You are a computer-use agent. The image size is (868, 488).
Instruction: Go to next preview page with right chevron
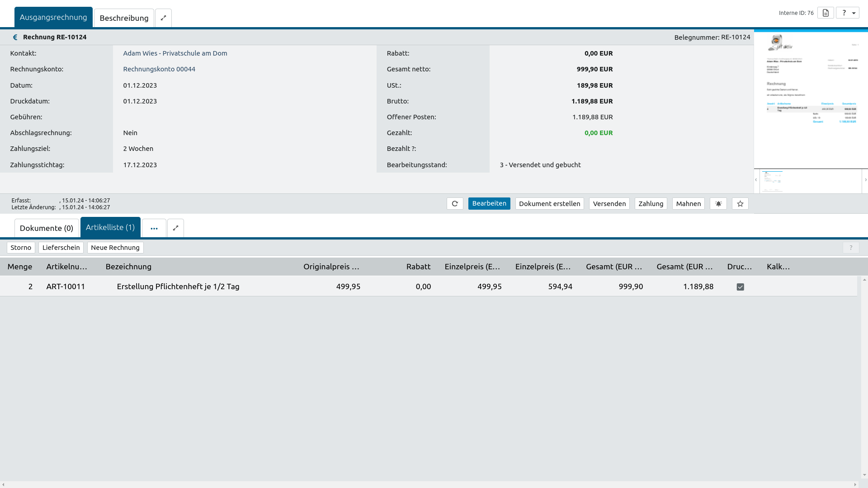click(x=866, y=180)
